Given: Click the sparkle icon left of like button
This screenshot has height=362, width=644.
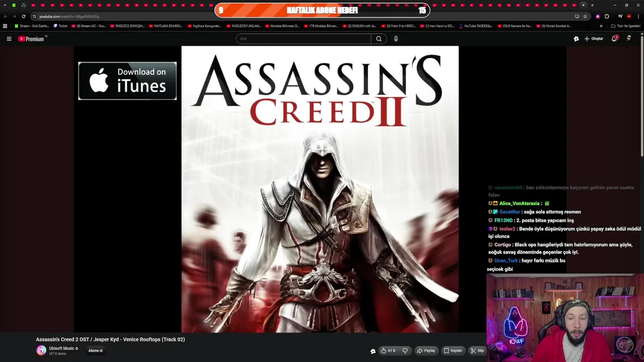Looking at the screenshot, I should [x=373, y=351].
